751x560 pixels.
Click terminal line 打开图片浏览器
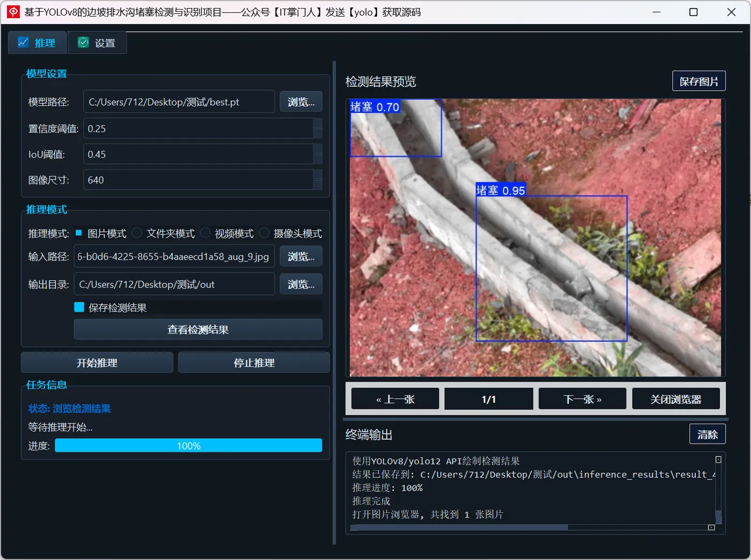pyautogui.click(x=428, y=514)
